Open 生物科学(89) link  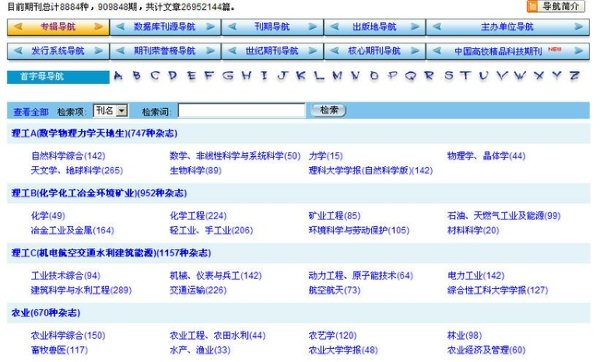(x=196, y=170)
